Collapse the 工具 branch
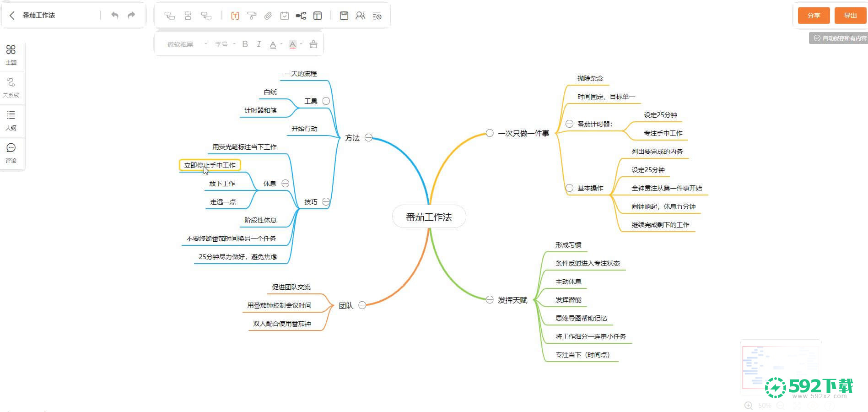Screen dimensions: 868x412 point(326,101)
